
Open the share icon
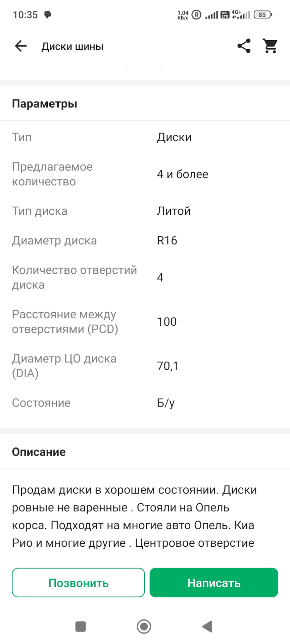point(244,46)
